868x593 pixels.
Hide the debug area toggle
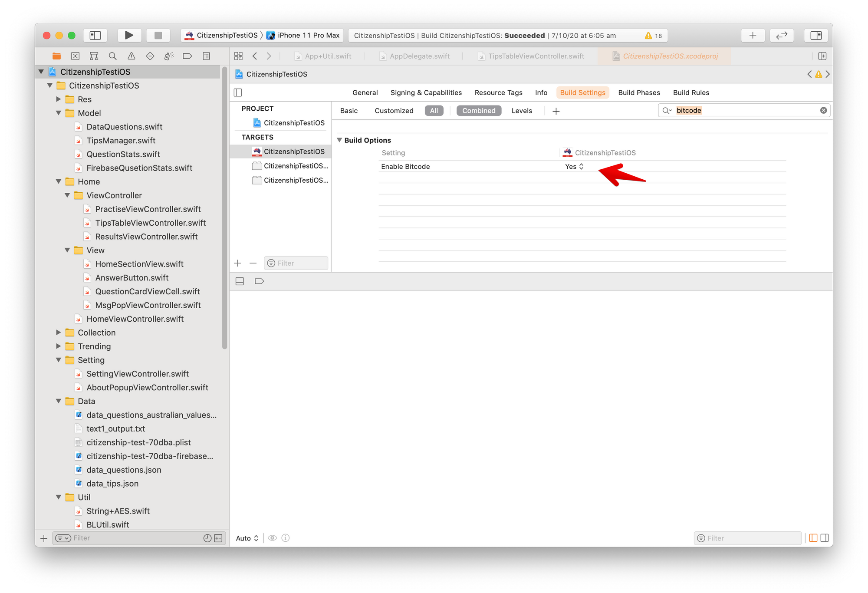coord(240,281)
